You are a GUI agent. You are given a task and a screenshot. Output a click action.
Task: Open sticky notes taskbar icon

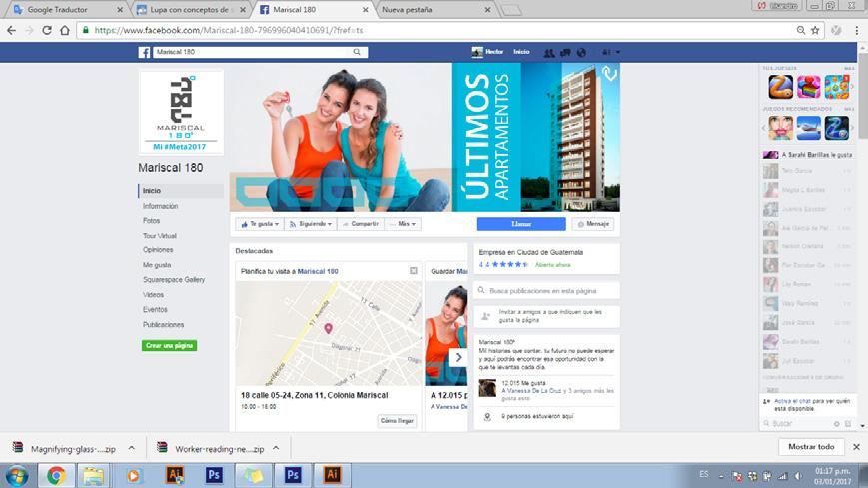point(253,476)
